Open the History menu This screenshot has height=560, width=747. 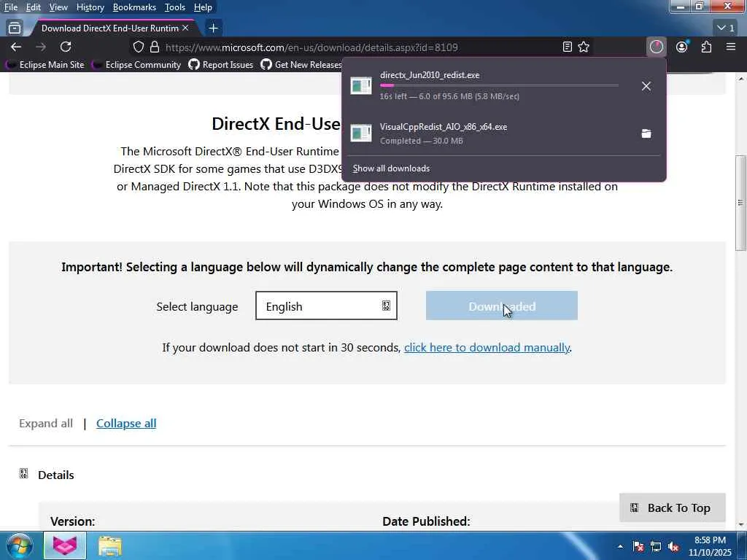[90, 7]
